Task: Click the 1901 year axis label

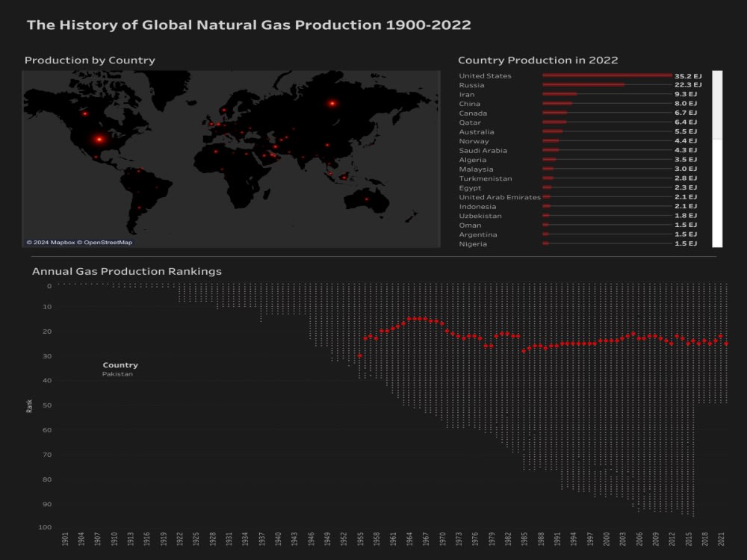Action: pyautogui.click(x=65, y=538)
